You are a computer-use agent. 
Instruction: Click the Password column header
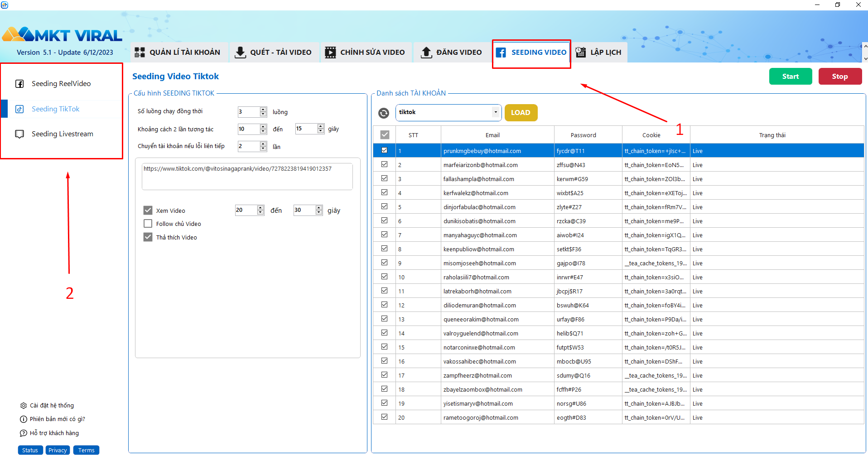tap(588, 135)
